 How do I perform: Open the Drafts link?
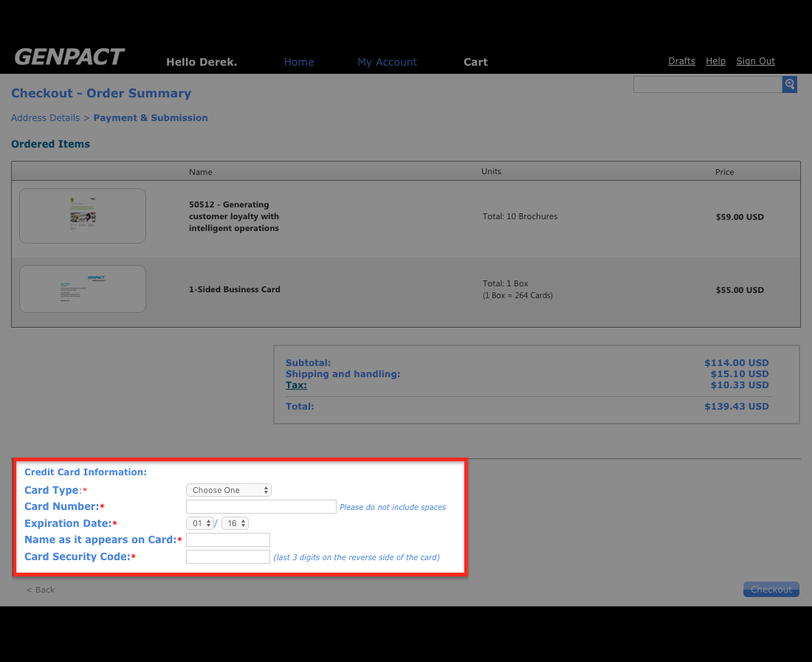pos(681,61)
